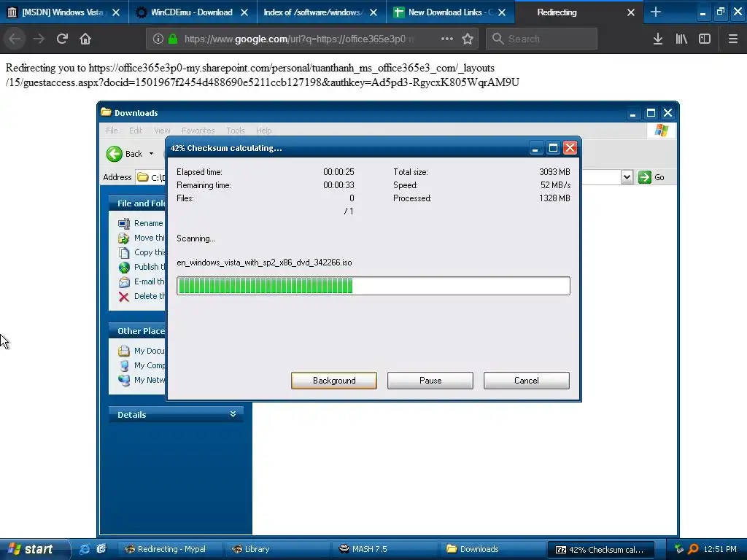Click E-mail this file envelope icon
The height and width of the screenshot is (560, 747).
[x=124, y=282]
